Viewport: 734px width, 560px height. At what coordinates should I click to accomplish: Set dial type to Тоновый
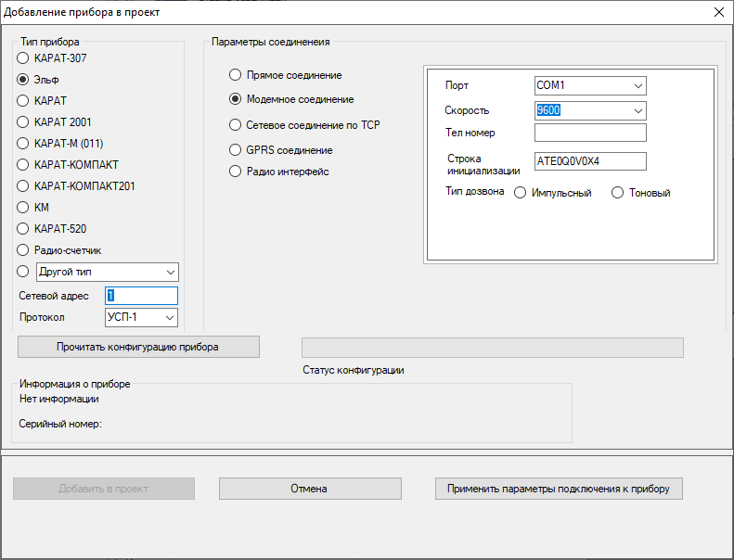tap(618, 193)
